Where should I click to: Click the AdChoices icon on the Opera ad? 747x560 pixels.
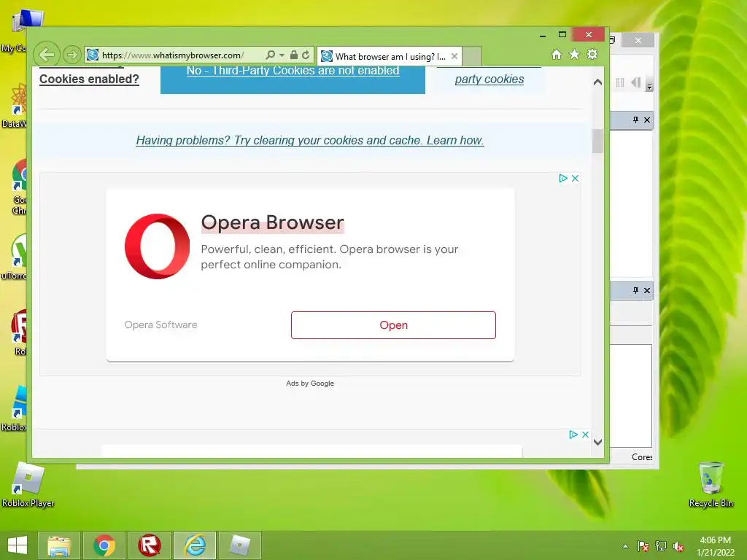click(563, 178)
